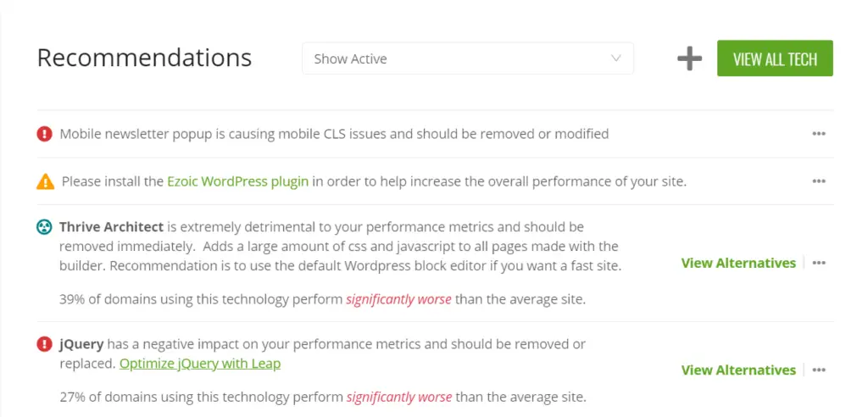Click the orange warning triangle icon

(x=46, y=181)
